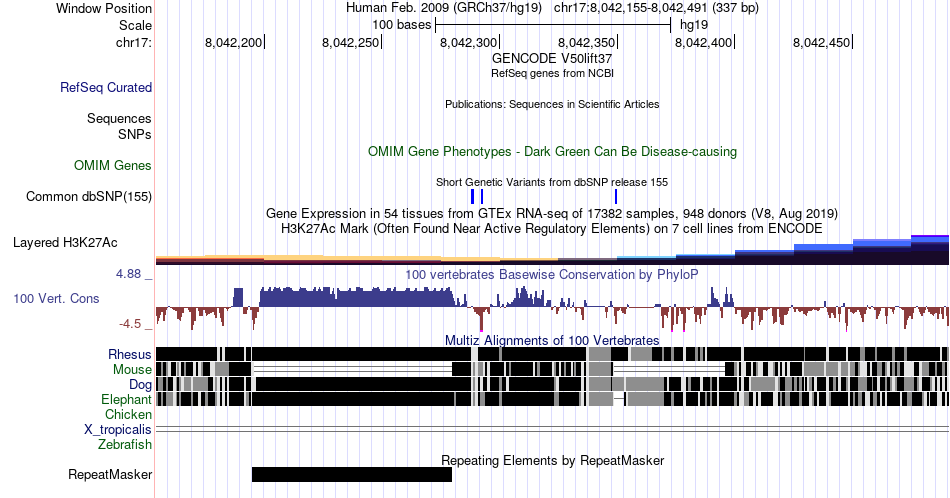Click 100 vertebrates Basewise Conservation by PhyloP title
This screenshot has height=498, width=950.
552,274
